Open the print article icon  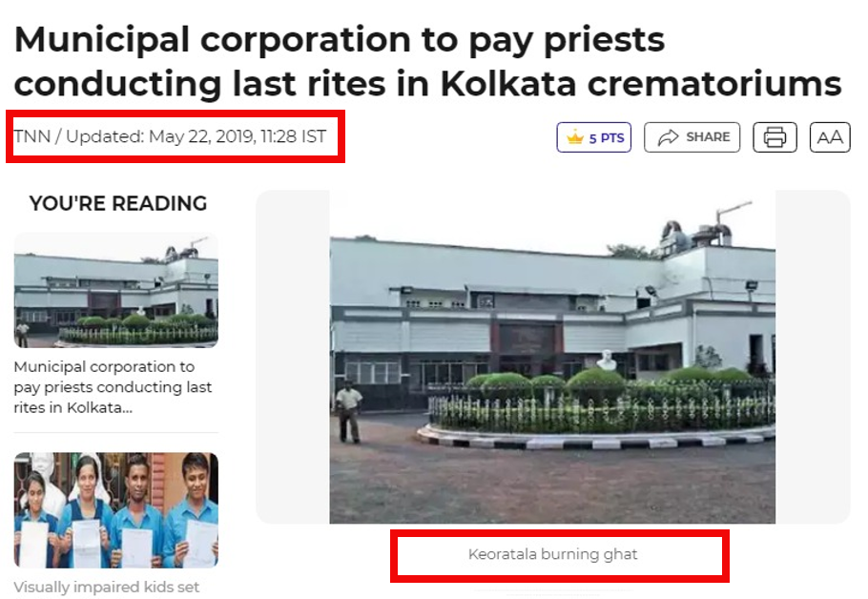point(775,137)
